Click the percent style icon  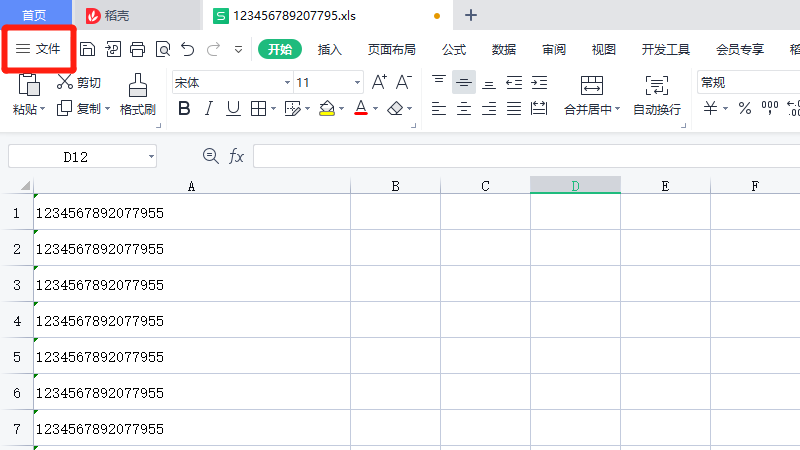(x=744, y=108)
